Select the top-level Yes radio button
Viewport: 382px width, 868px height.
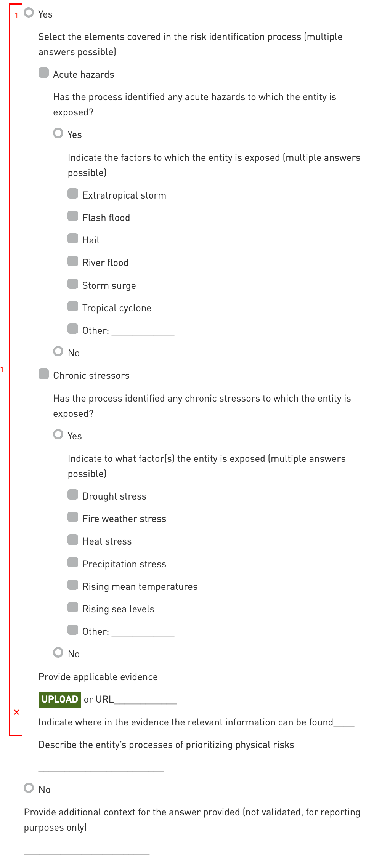pyautogui.click(x=29, y=13)
